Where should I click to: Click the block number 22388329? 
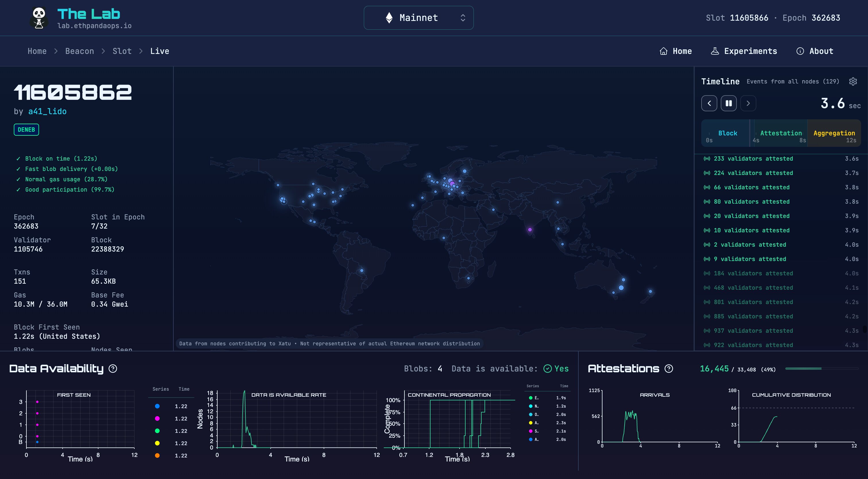pyautogui.click(x=107, y=249)
